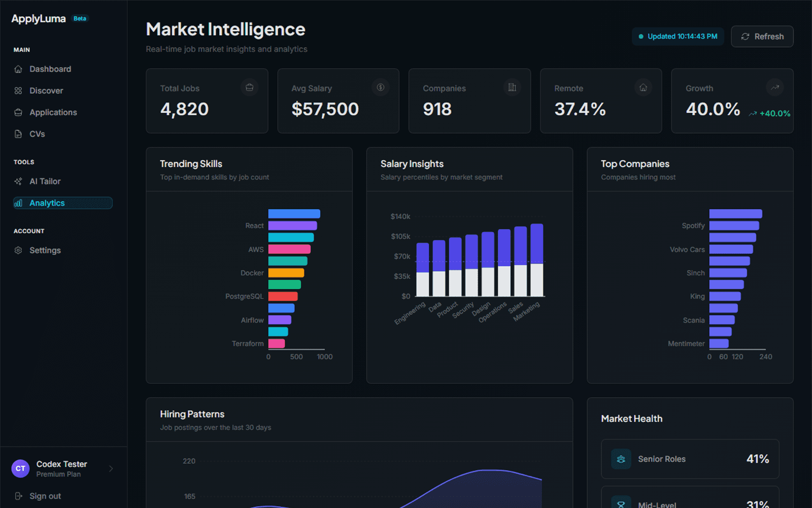Click the Market Health heading
The width and height of the screenshot is (812, 508).
click(632, 419)
